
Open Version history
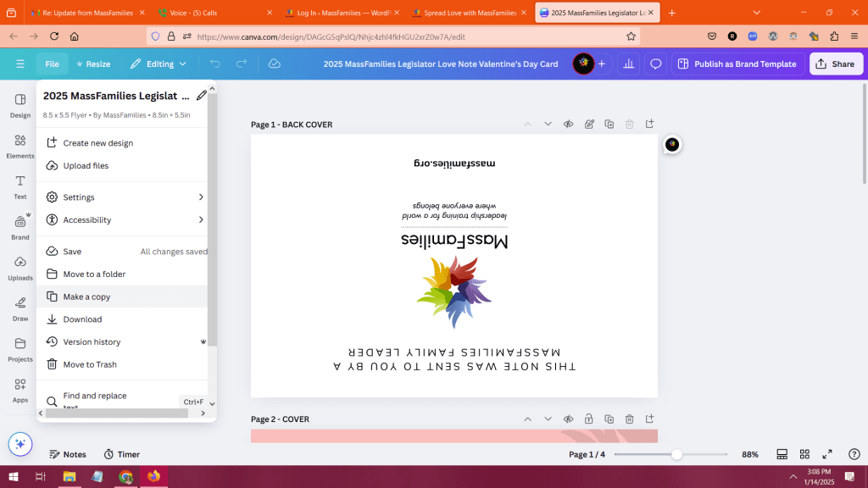tap(122, 342)
